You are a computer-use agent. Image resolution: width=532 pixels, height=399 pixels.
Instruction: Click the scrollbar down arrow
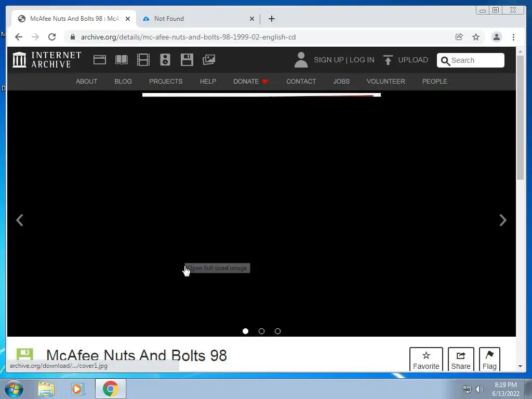(x=520, y=366)
